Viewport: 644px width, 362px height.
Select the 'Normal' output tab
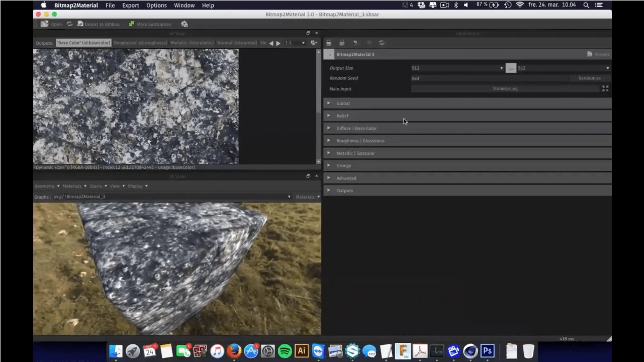(x=237, y=43)
